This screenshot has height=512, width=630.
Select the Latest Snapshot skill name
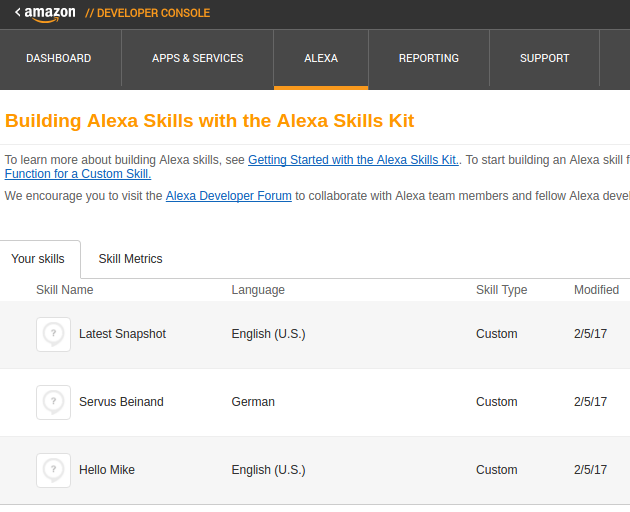pos(123,334)
